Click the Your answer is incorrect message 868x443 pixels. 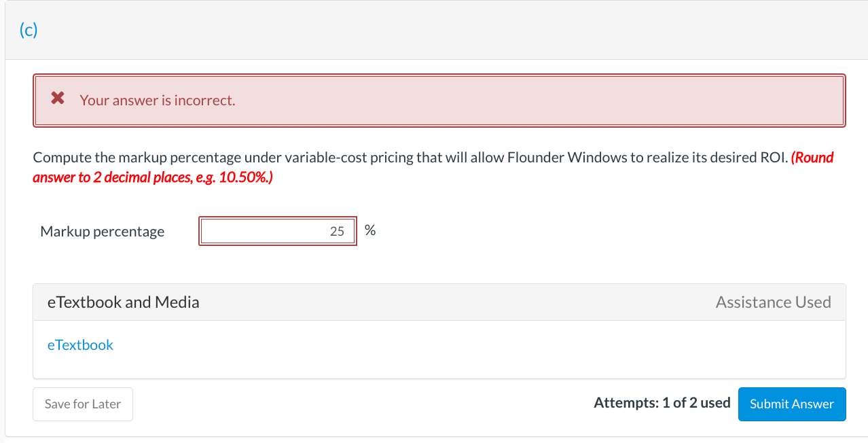click(158, 100)
